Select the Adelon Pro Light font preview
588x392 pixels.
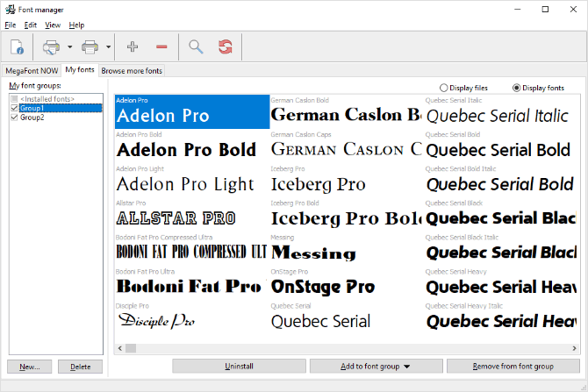coord(192,181)
